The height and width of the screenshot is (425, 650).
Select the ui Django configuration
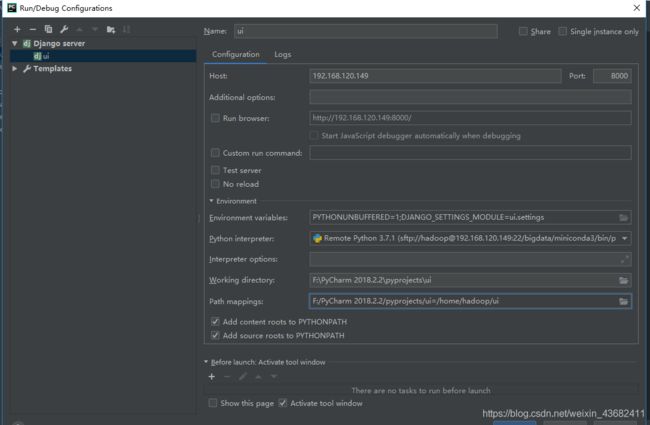coord(103,56)
